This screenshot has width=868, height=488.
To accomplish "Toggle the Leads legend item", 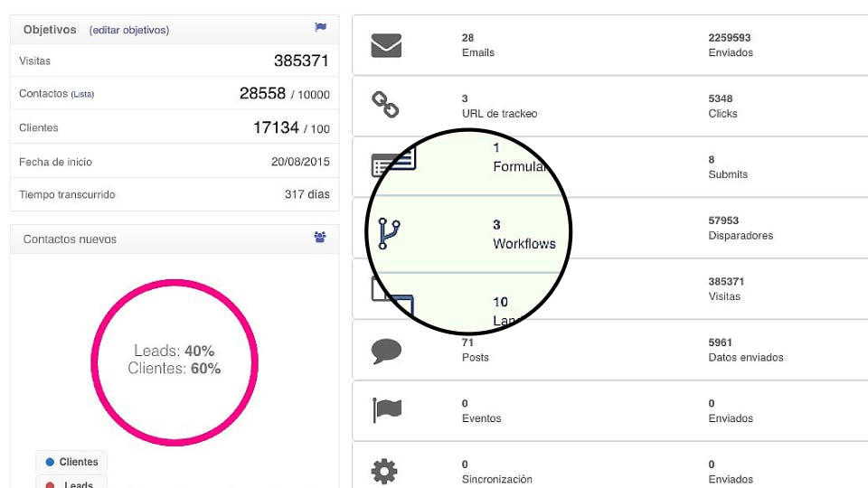I will click(x=71, y=483).
